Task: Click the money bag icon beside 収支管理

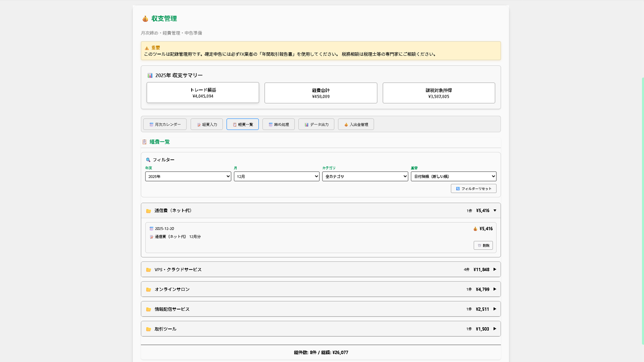Action: (x=145, y=19)
